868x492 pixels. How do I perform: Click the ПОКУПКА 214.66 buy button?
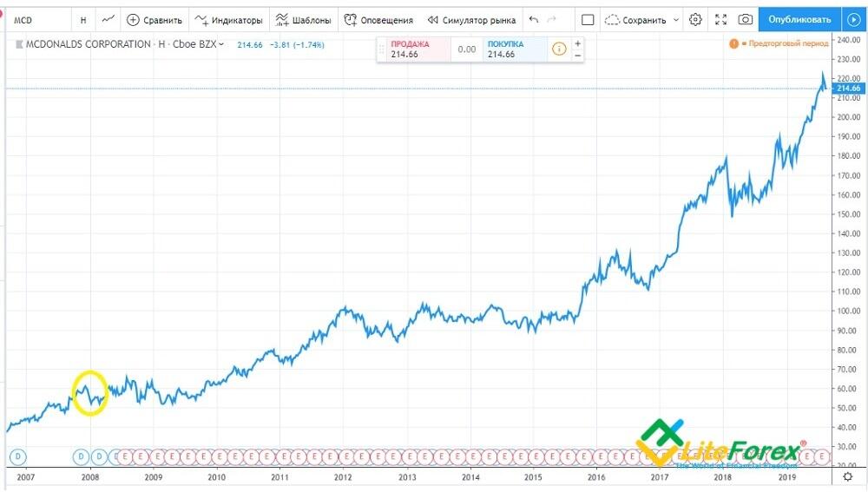coord(515,49)
